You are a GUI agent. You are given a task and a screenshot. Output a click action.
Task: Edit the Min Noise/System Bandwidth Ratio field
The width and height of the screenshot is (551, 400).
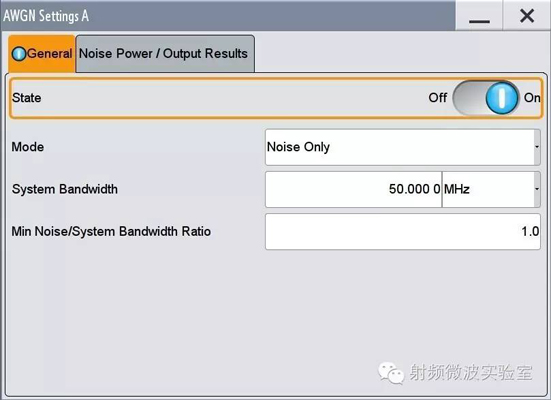tap(403, 231)
